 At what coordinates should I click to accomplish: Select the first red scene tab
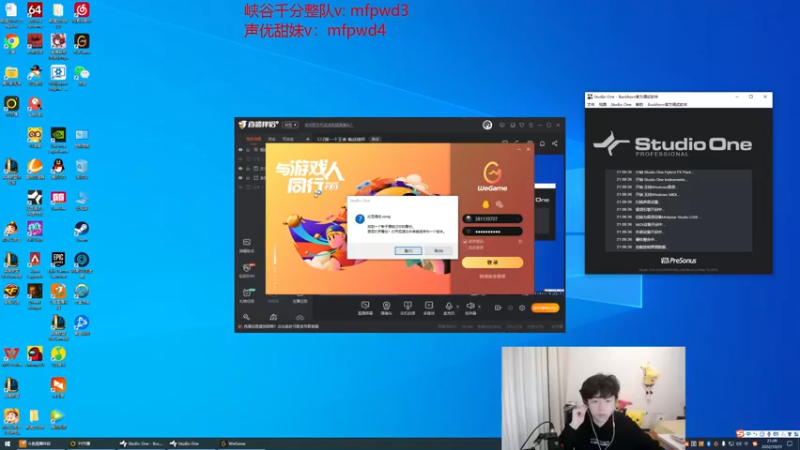254,139
